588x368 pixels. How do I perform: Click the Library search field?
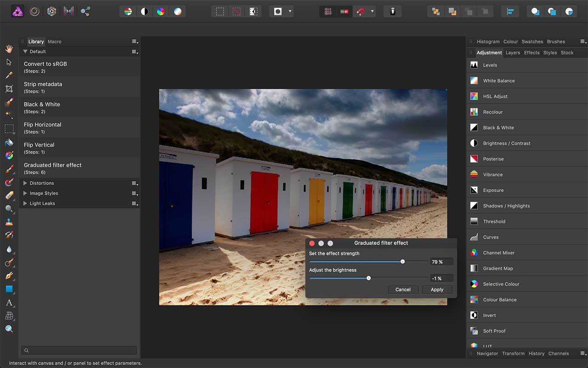click(x=79, y=351)
